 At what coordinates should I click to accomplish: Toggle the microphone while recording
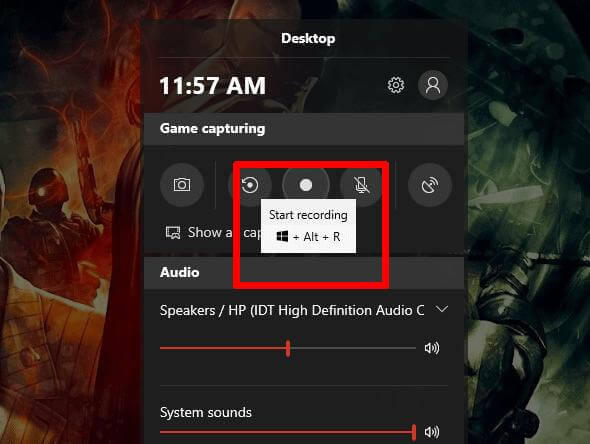[x=362, y=185]
